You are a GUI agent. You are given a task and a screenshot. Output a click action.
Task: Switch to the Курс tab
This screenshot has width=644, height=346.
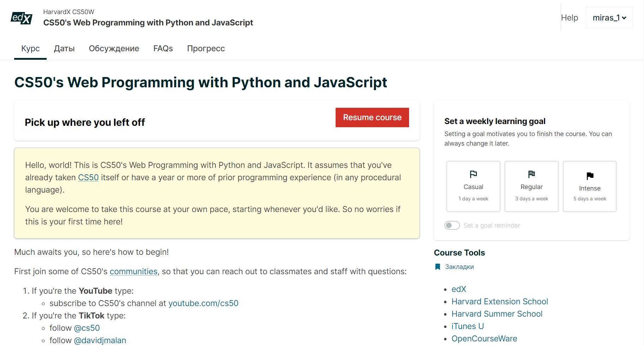(30, 49)
